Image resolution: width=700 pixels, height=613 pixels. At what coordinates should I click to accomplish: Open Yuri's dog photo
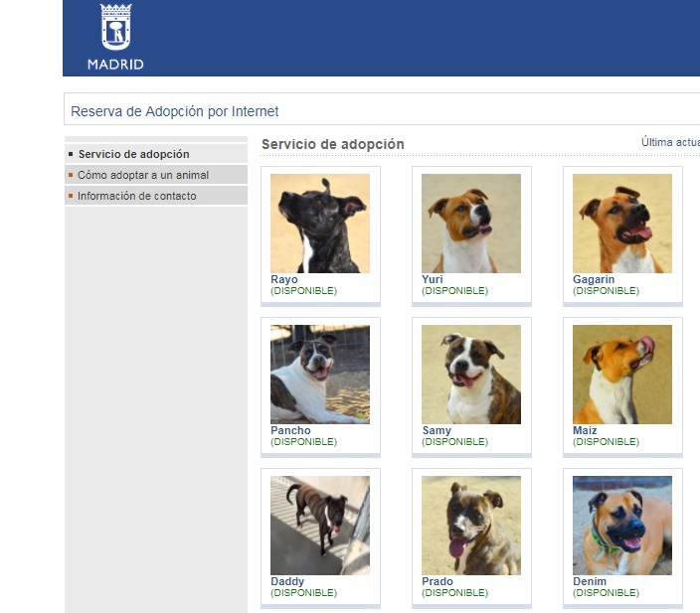pyautogui.click(x=471, y=224)
